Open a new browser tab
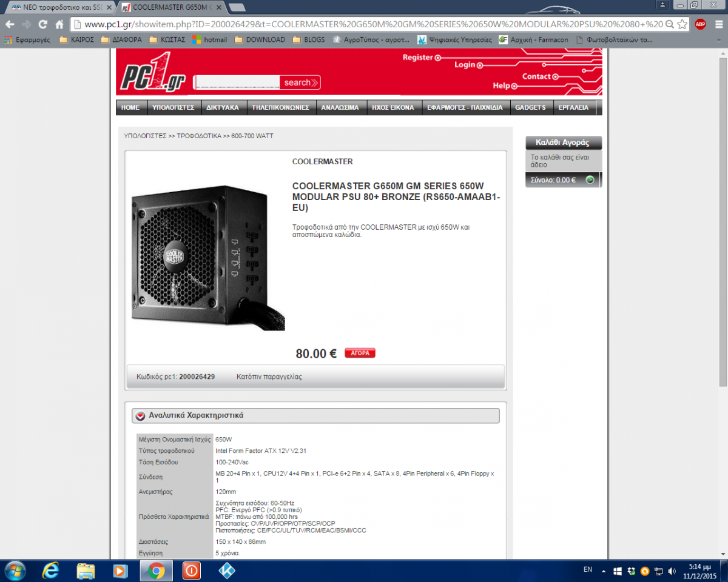 coord(237,7)
